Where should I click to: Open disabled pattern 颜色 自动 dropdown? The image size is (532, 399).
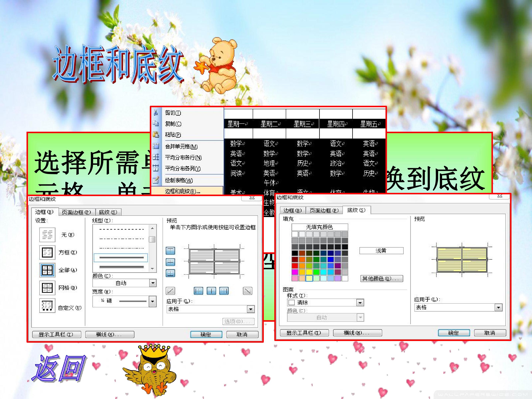[360, 318]
